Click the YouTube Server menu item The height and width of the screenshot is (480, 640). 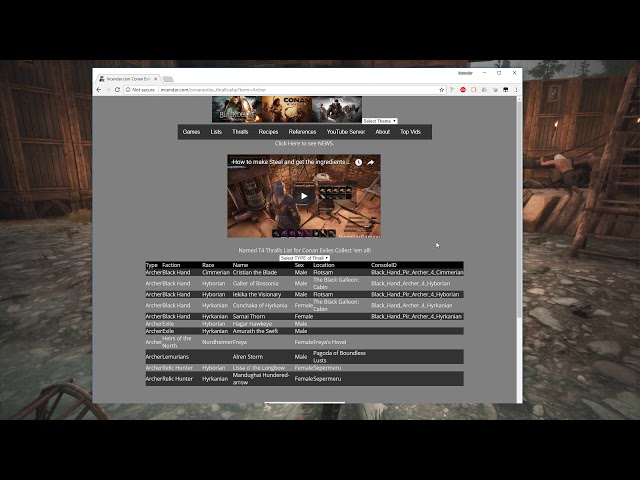[346, 132]
